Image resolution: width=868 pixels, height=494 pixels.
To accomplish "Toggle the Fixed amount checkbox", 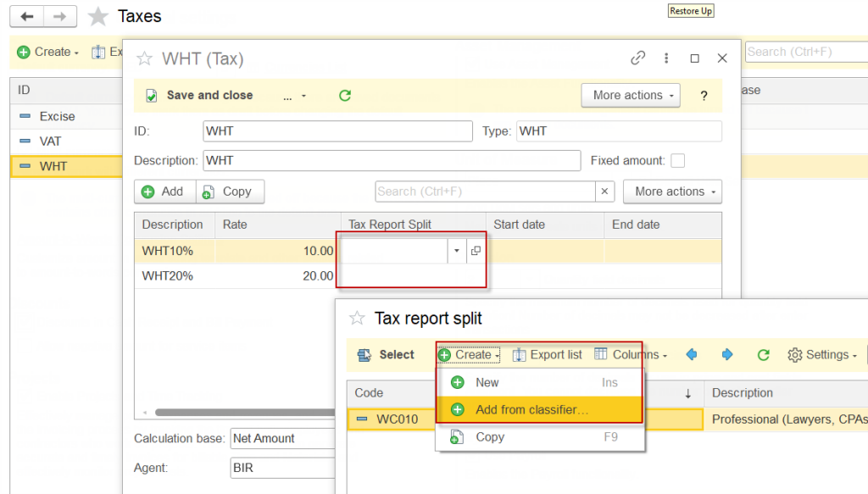I will tap(677, 160).
